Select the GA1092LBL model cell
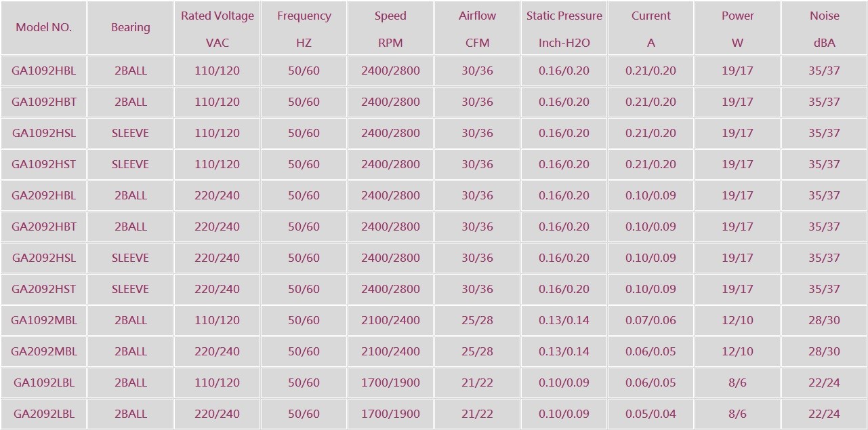The width and height of the screenshot is (868, 430). pos(44,383)
